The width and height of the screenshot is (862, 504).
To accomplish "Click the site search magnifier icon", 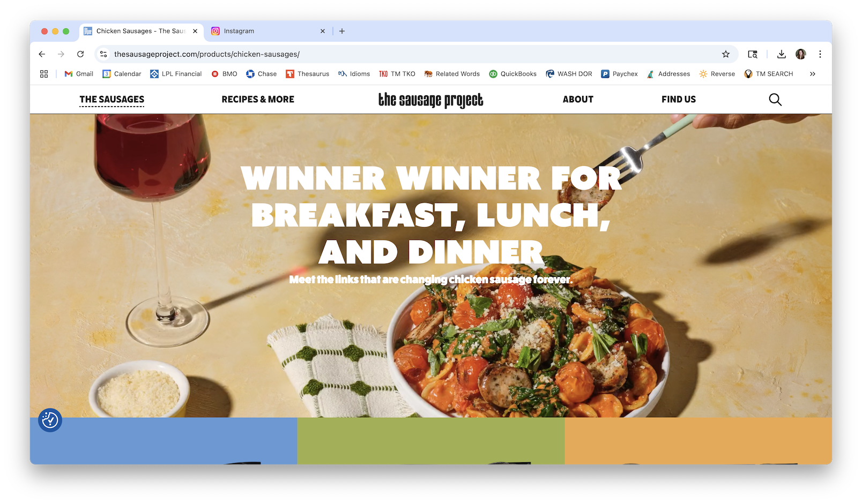I will point(775,100).
